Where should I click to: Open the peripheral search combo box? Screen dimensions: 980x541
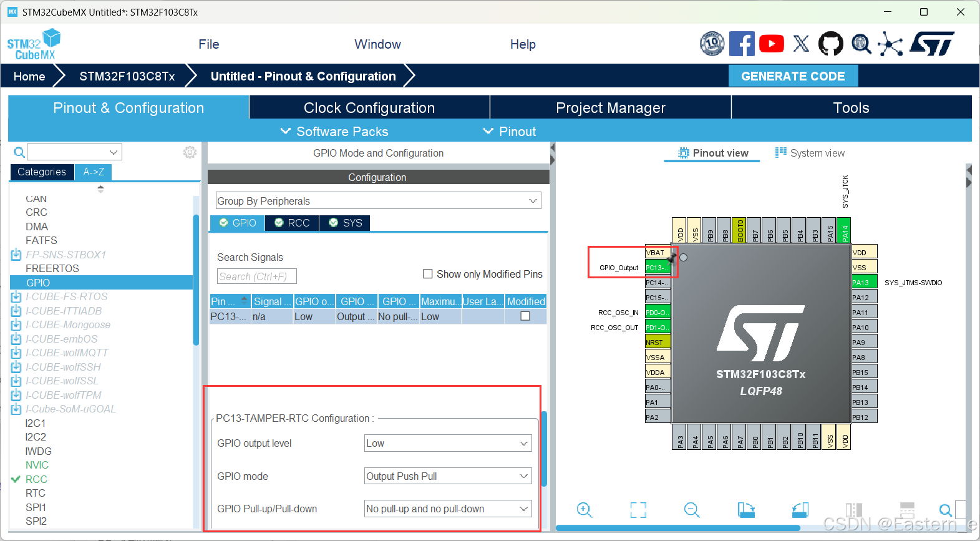pyautogui.click(x=74, y=152)
